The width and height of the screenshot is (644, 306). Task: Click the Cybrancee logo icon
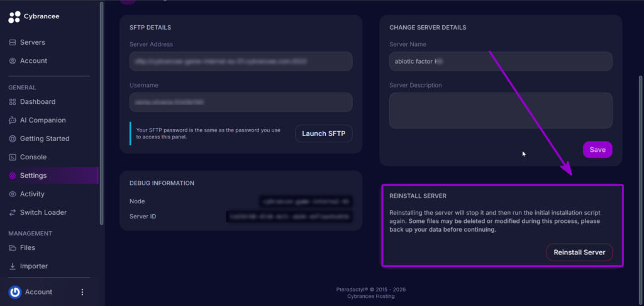click(14, 17)
